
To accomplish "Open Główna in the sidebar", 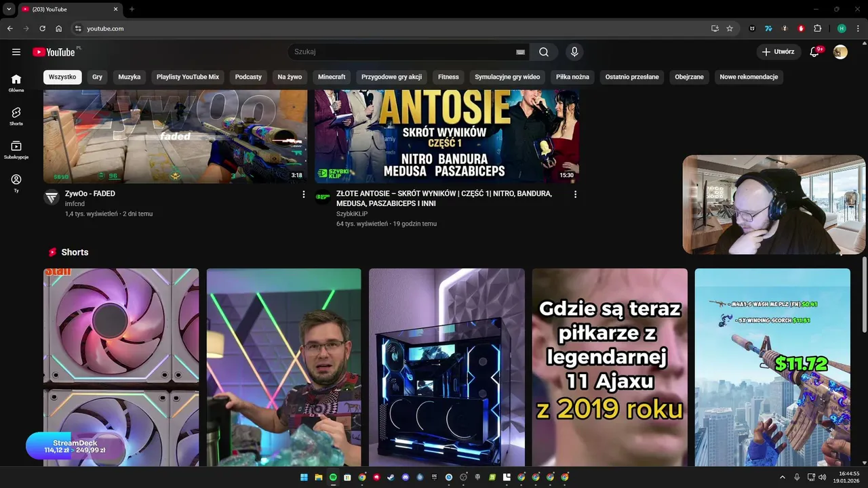I will [16, 83].
